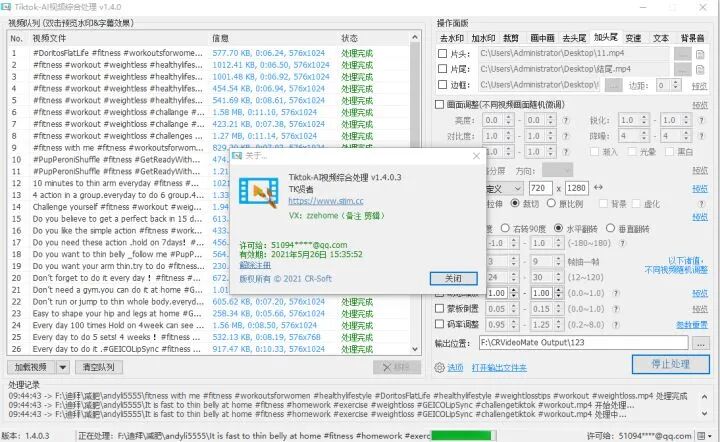Viewport: 720px width, 442px height.
Task: Open help icon beside (0.0~1.0) 1.00 row
Action: click(616, 293)
